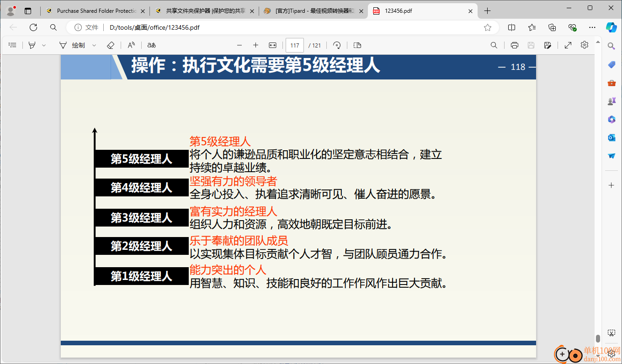Click the 第3级经理人 black label box
The height and width of the screenshot is (364, 622).
142,218
